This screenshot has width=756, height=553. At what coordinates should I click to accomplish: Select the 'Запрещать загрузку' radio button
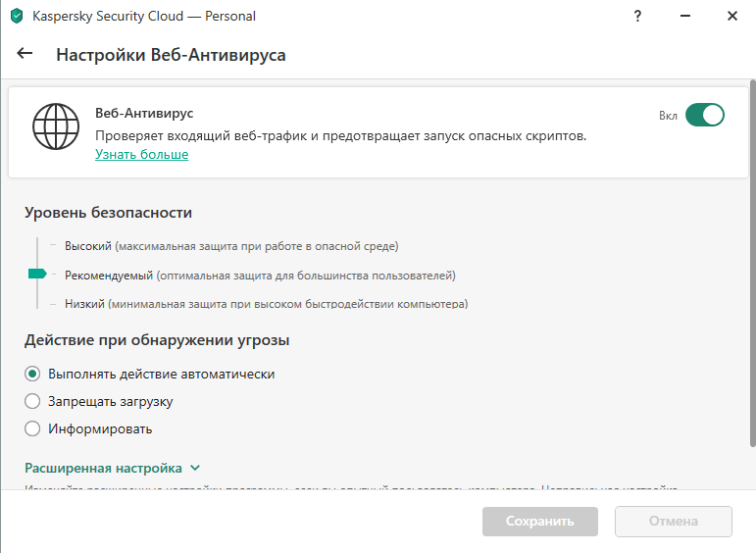[32, 401]
